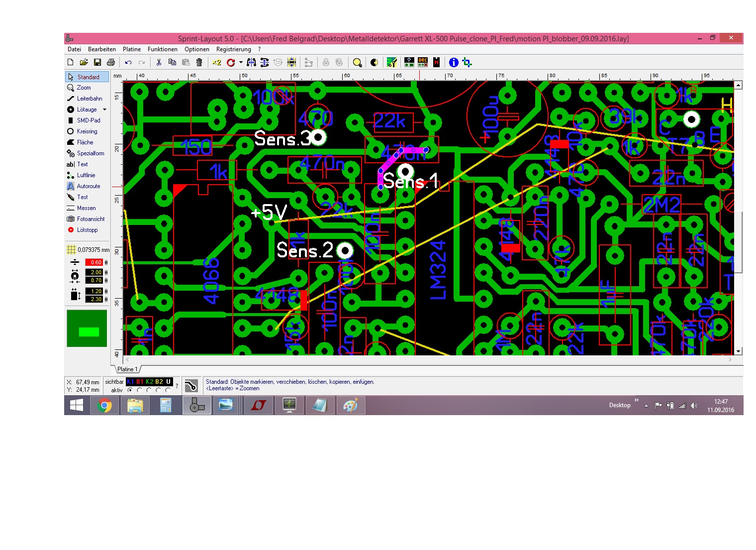Open the component library question-mark panel icon
Screen dimensions: 756x550
(x=409, y=62)
